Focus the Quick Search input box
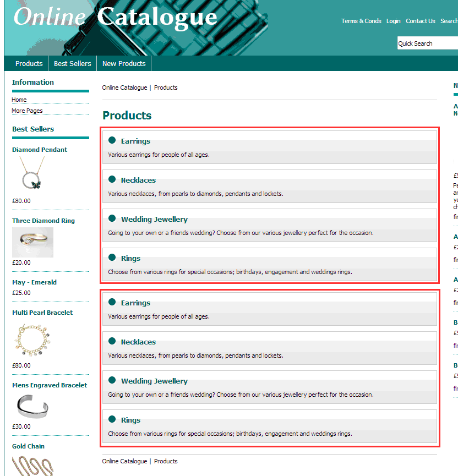Screen dimensions: 458x476 click(x=427, y=43)
